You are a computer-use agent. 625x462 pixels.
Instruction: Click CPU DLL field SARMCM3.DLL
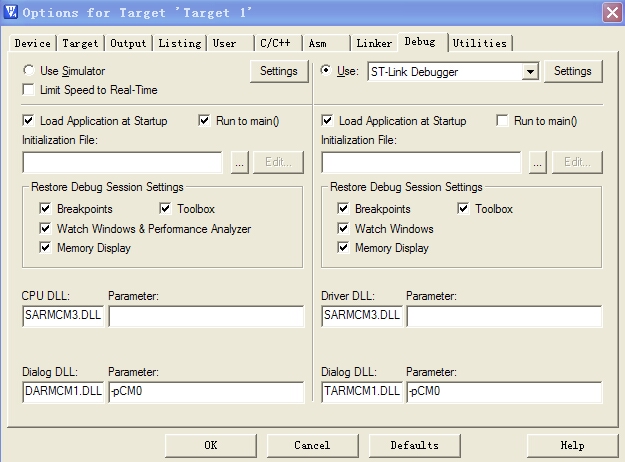63,316
